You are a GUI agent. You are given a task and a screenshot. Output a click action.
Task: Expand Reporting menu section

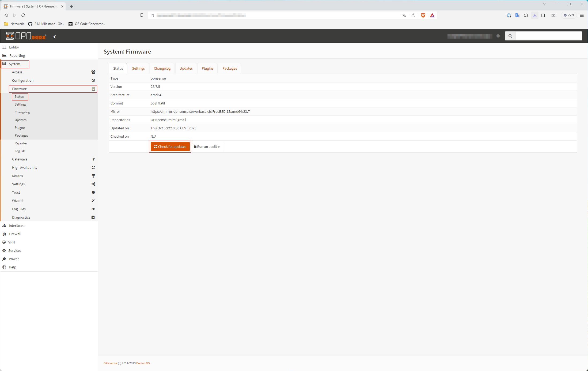[49, 55]
